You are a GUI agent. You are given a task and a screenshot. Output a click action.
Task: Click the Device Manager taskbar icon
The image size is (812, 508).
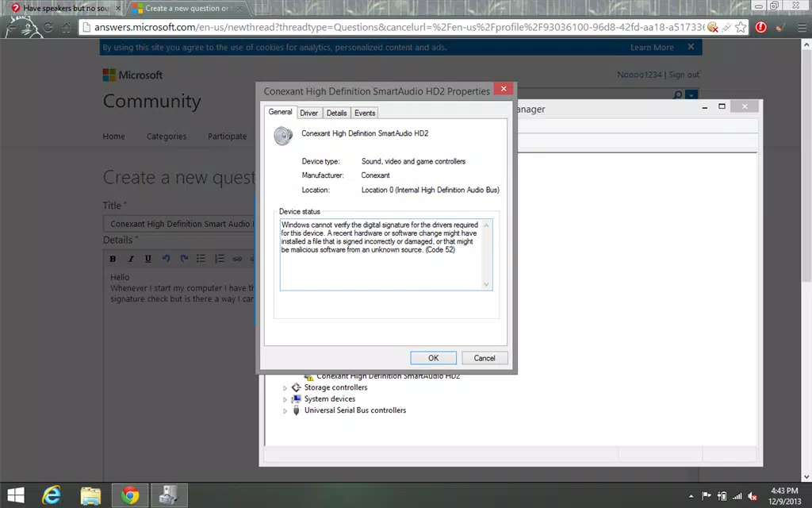(x=169, y=495)
